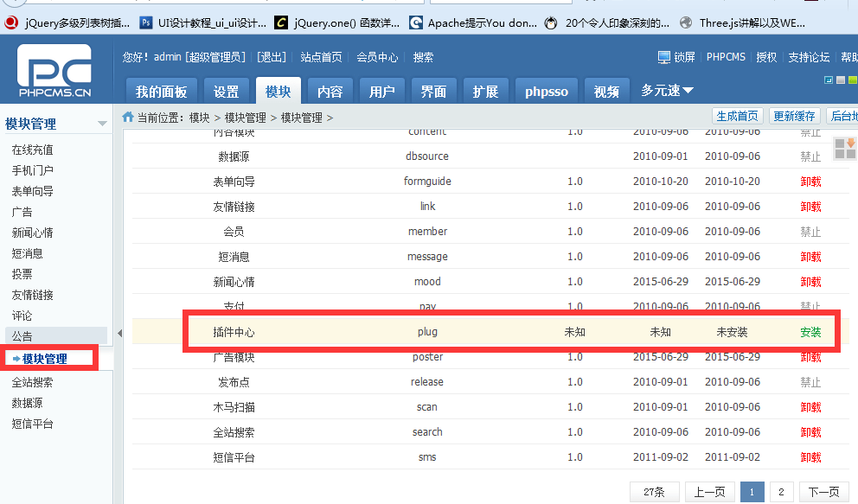Expand the 模块管理 sidebar header arrow
The height and width of the screenshot is (504, 858).
(102, 124)
